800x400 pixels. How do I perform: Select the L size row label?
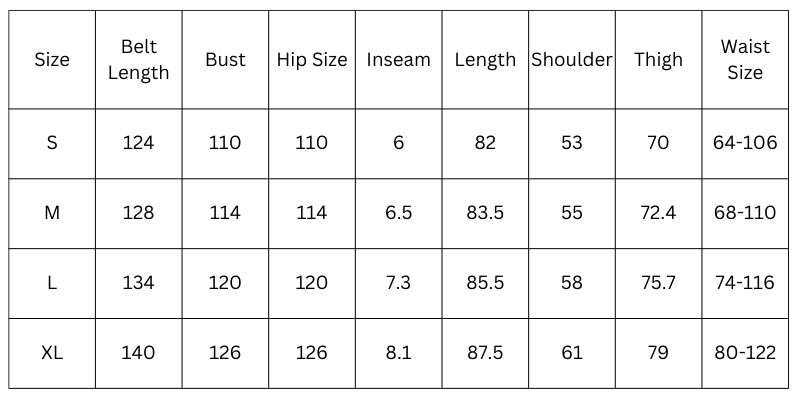coord(52,283)
